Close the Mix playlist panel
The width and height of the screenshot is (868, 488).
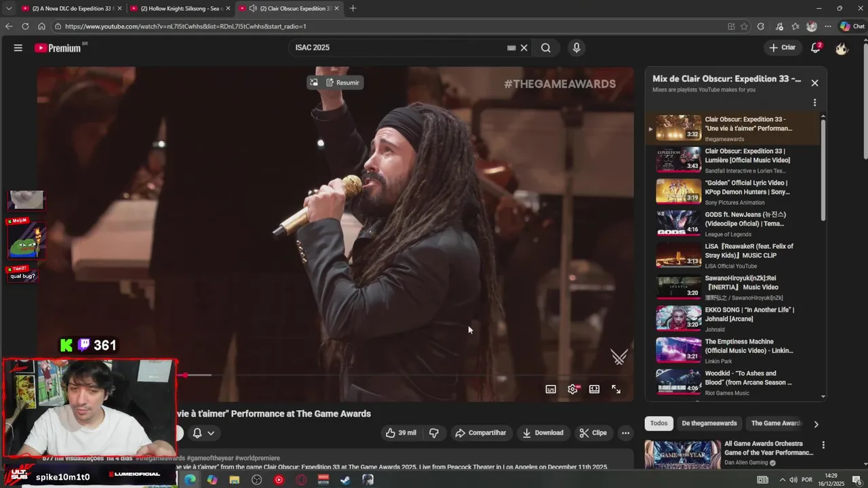coord(814,83)
